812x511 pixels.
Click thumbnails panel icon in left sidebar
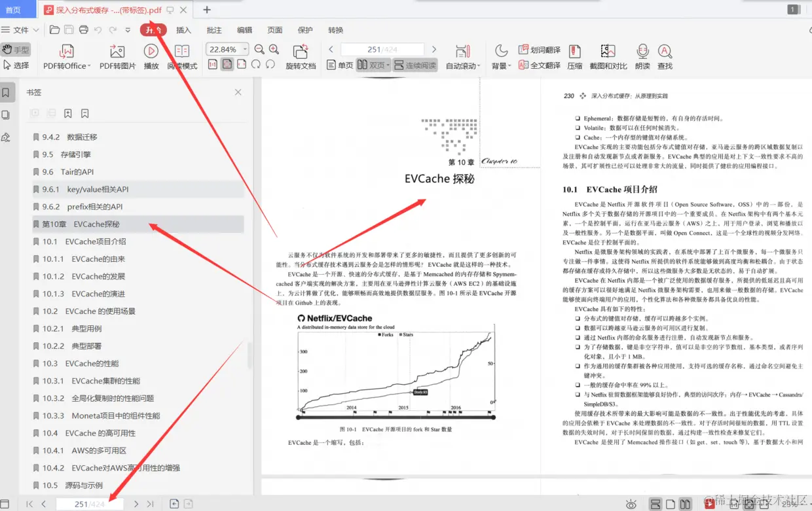click(6, 115)
